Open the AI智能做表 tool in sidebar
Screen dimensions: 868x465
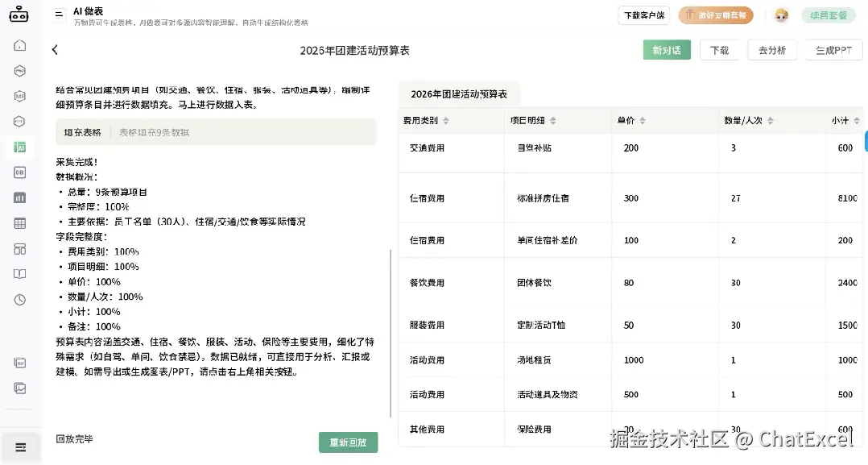20,147
